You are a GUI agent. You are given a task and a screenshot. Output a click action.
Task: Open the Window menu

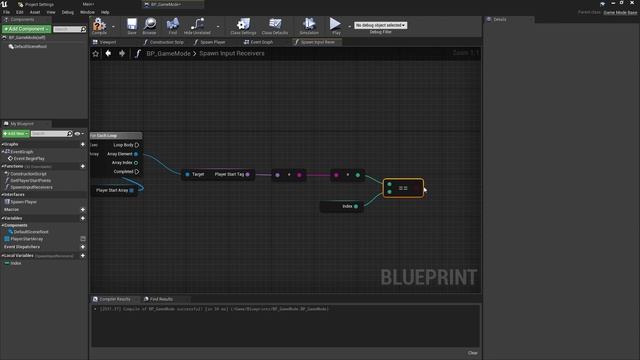[x=87, y=12]
